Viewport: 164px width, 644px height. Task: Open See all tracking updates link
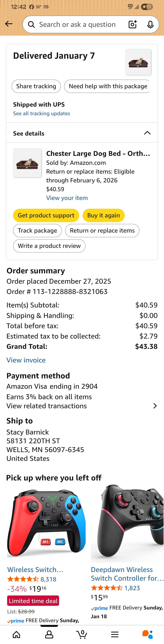[42, 114]
